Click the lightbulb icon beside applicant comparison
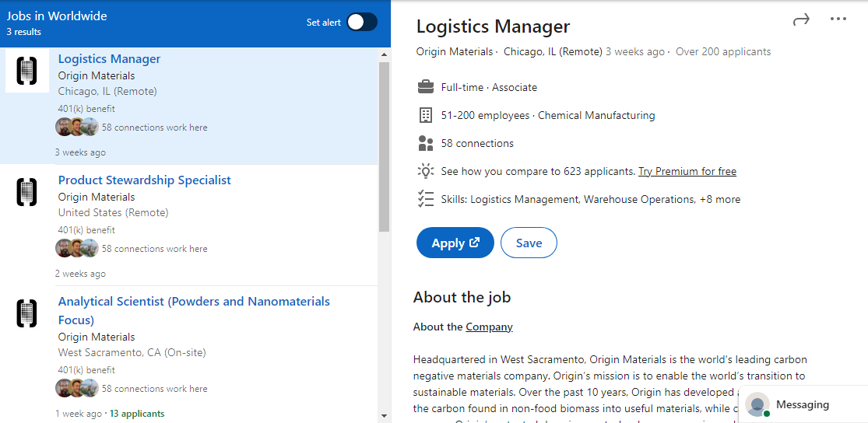Viewport: 868px width, 423px height. [x=425, y=171]
